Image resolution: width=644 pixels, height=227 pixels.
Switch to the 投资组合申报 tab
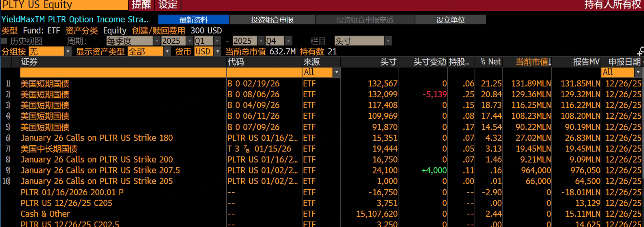pos(272,20)
